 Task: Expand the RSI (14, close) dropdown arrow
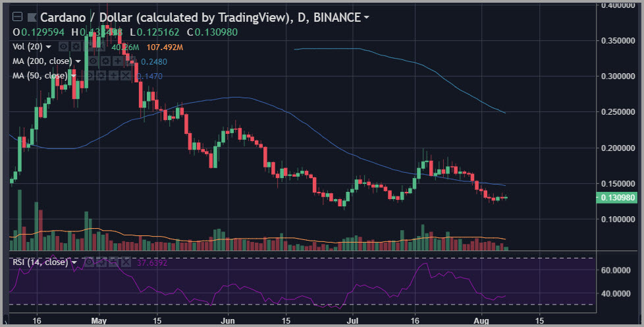pos(74,262)
